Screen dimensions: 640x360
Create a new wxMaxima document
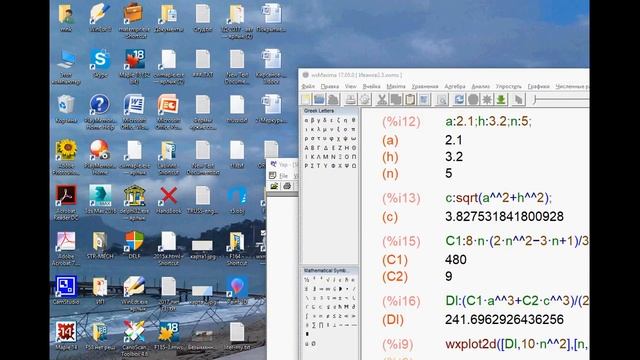click(x=306, y=99)
